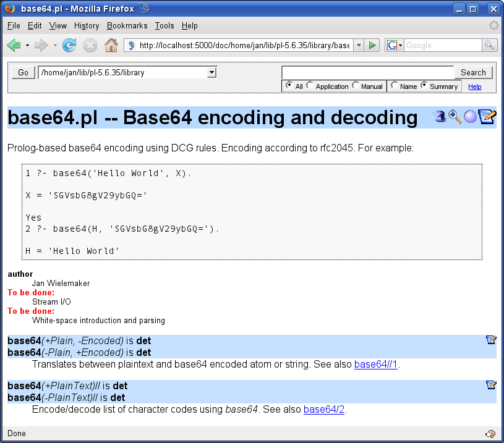Click the zoom magnifier icon in the title bar
The image size is (504, 443).
point(455,117)
